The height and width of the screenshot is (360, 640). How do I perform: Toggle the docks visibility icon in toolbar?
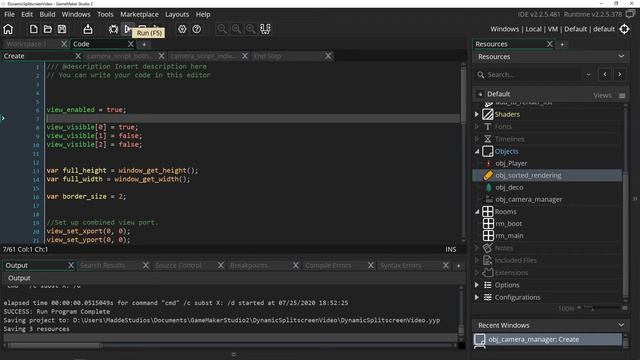265,29
